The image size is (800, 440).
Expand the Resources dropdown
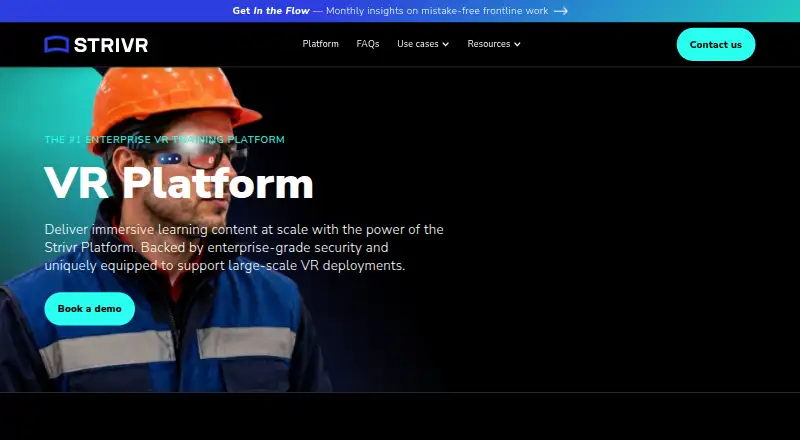point(494,44)
